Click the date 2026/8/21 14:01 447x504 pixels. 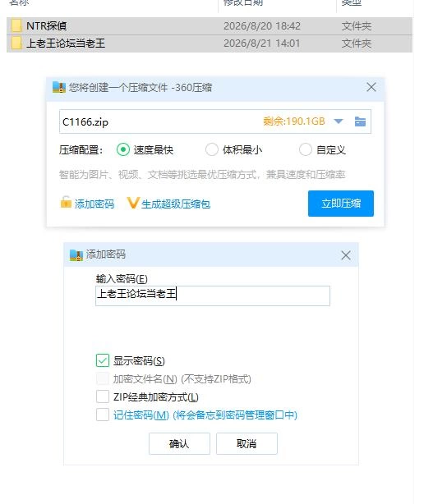261,43
